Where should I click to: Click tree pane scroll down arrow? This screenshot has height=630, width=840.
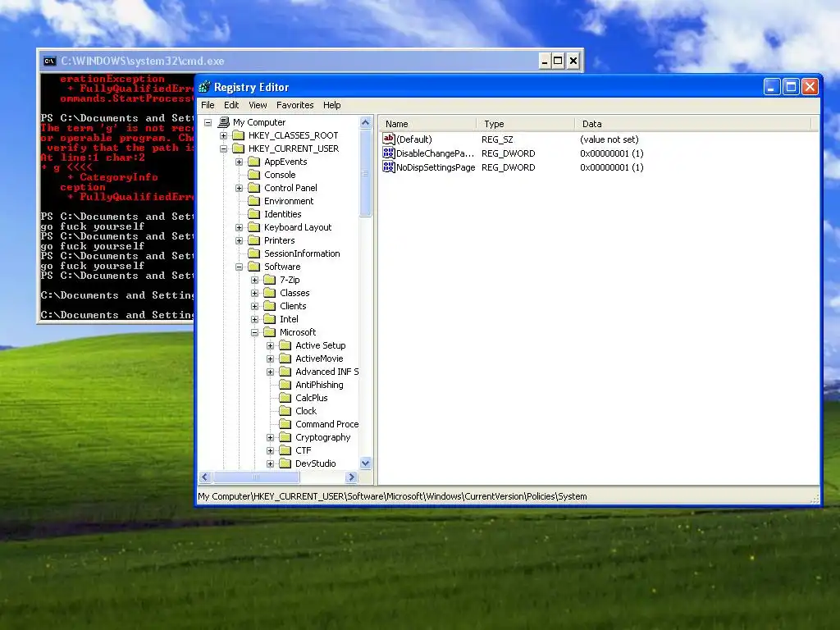tap(365, 463)
